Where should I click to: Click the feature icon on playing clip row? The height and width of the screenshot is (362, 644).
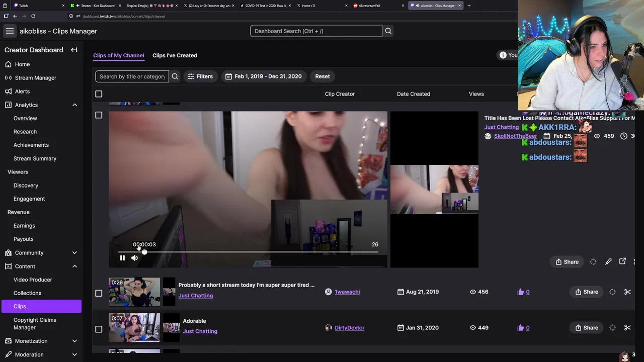[593, 261]
